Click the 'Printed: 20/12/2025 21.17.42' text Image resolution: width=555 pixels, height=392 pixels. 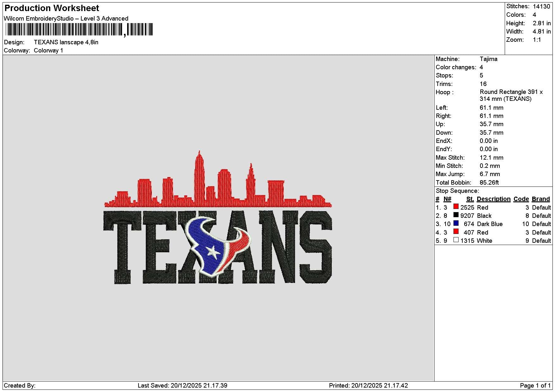[368, 386]
